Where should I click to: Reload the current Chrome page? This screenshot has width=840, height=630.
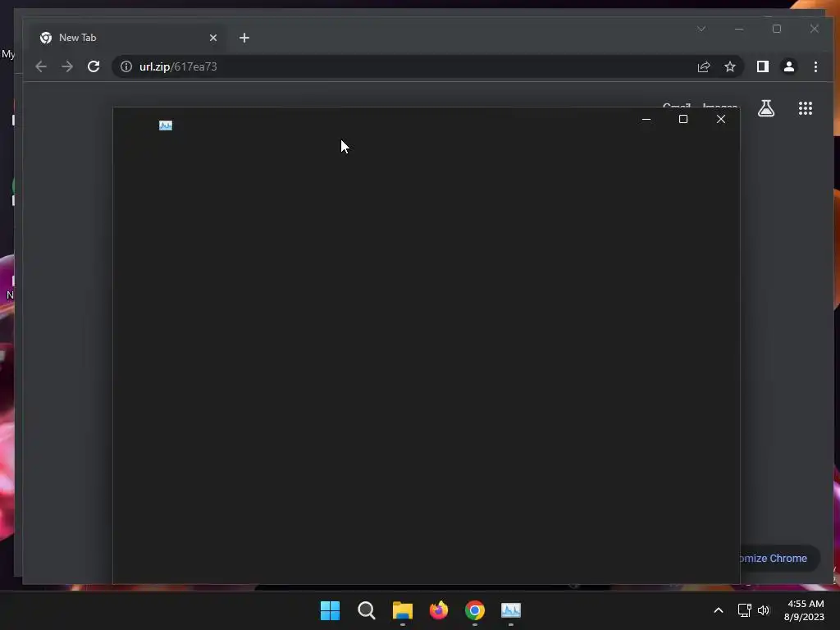tap(94, 66)
